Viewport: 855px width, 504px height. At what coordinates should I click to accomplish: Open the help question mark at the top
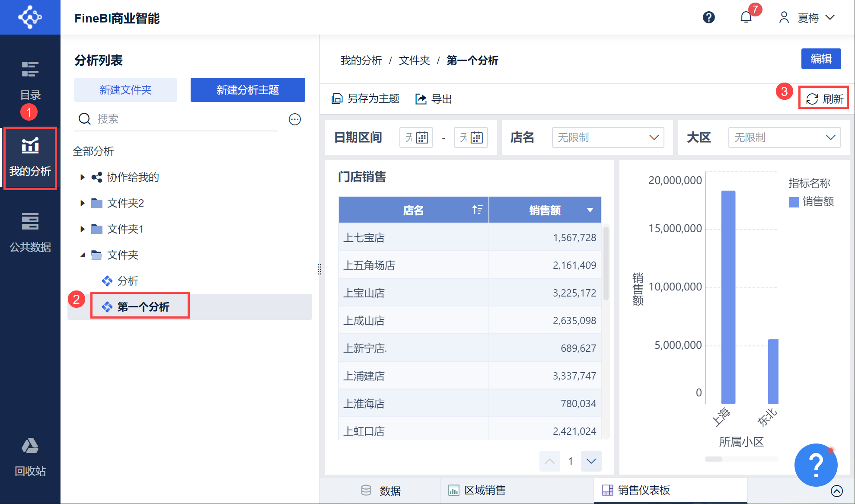(708, 17)
